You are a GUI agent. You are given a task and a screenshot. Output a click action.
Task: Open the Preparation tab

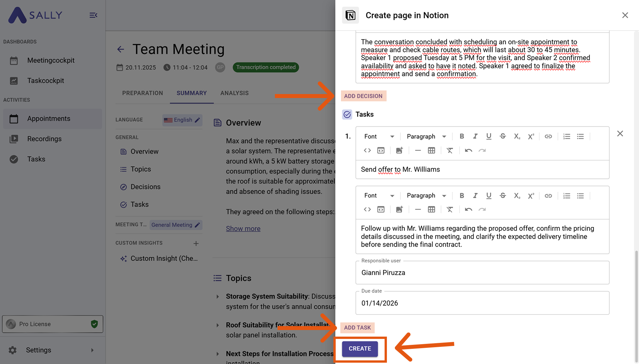coord(142,93)
